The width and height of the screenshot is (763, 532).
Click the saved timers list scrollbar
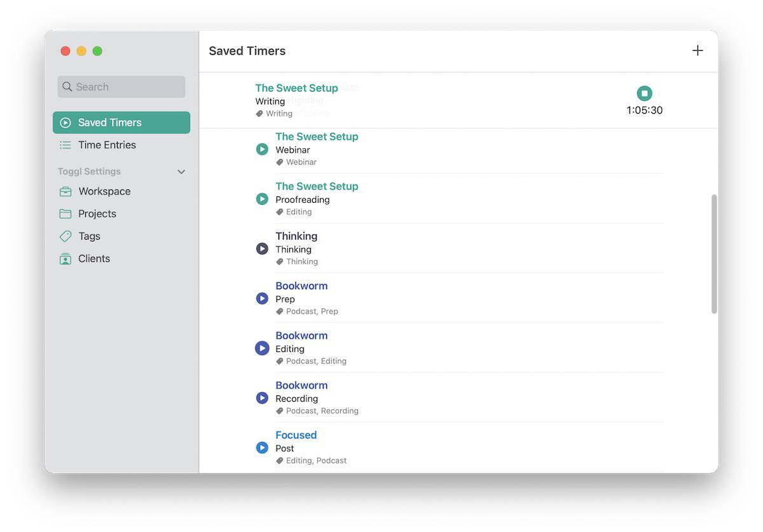point(714,254)
